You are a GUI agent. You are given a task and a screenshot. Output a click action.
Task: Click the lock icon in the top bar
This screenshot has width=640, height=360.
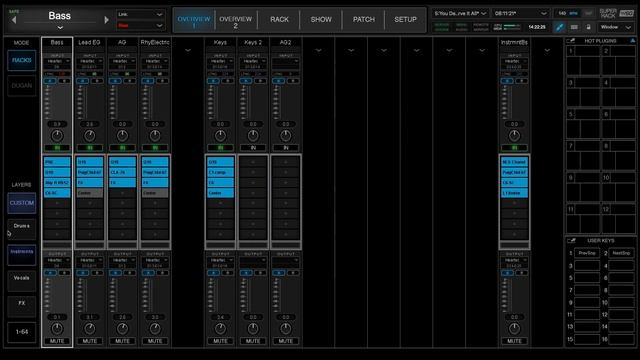tap(588, 27)
